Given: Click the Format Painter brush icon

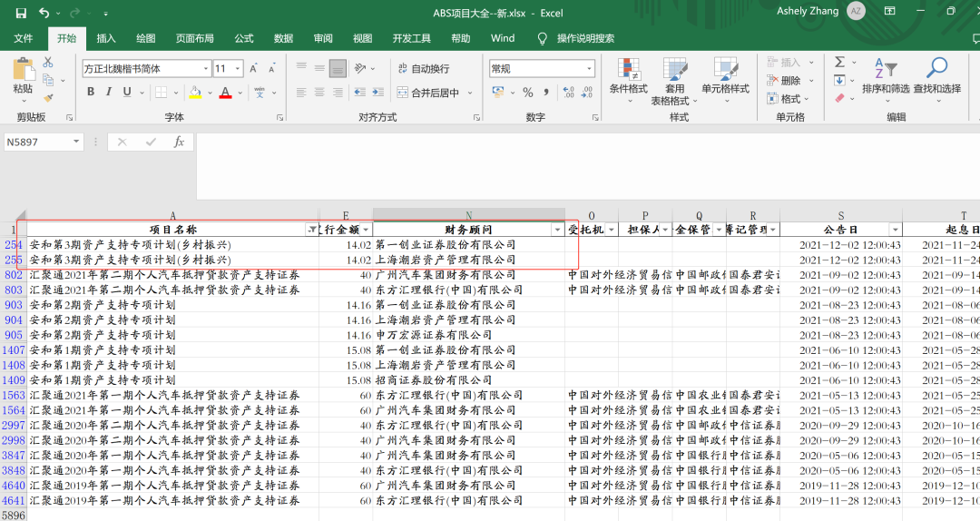Looking at the screenshot, I should 48,97.
